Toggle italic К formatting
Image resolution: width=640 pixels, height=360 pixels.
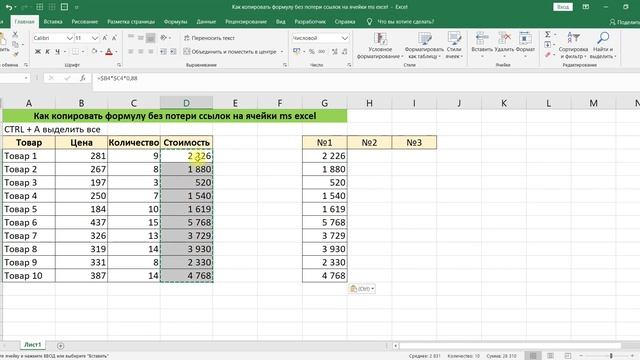click(47, 52)
